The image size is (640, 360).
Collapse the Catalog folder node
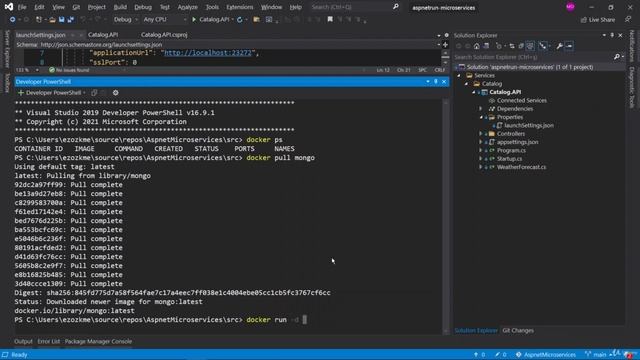tap(467, 84)
